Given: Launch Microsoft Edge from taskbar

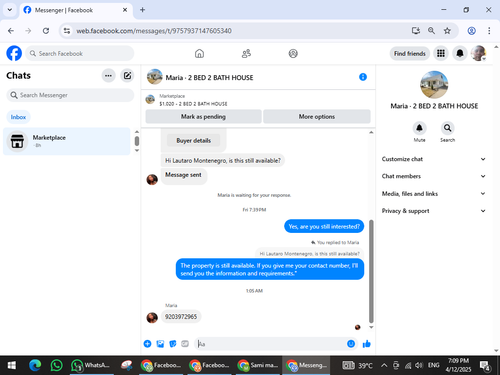Looking at the screenshot, I should 35,365.
